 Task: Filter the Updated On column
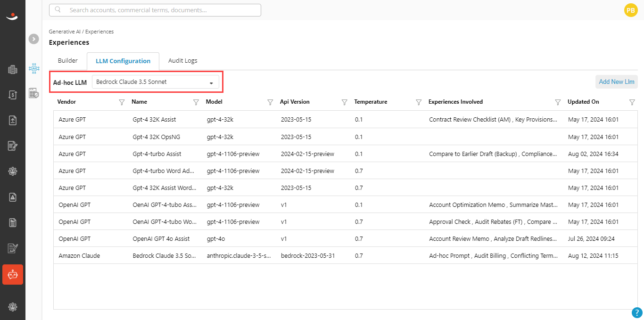pyautogui.click(x=632, y=102)
